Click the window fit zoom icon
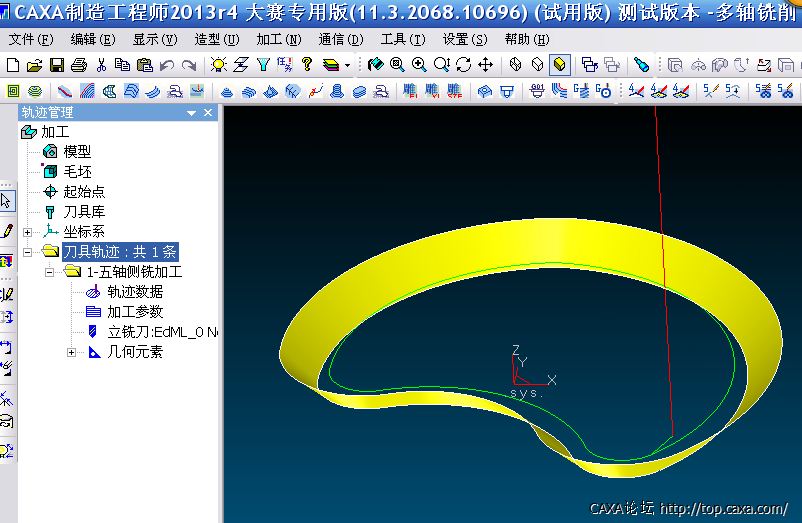The image size is (802, 523). (397, 64)
